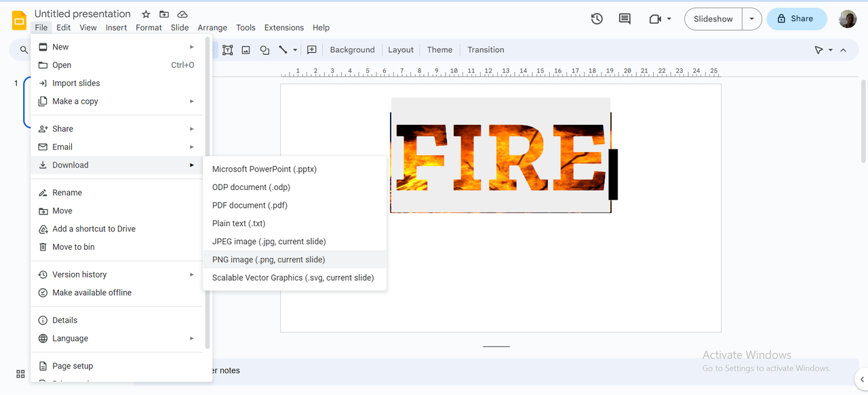Select the text box tool
The width and height of the screenshot is (868, 395).
[227, 50]
